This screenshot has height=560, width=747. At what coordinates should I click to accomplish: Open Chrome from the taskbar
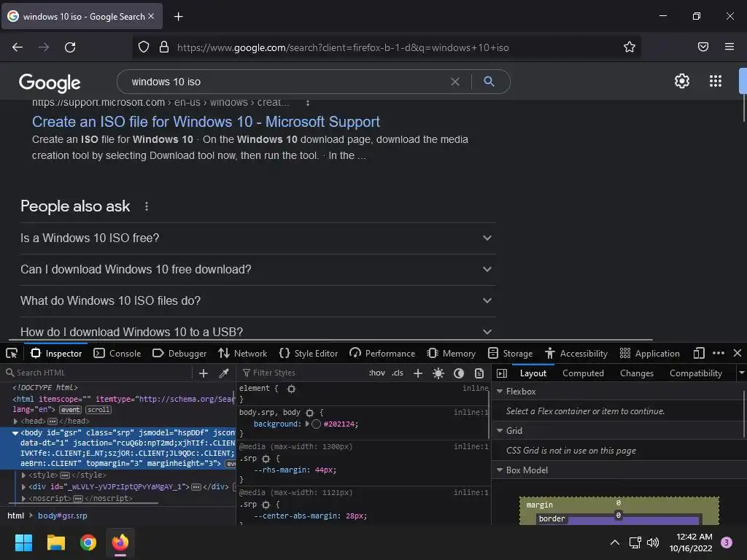click(88, 542)
